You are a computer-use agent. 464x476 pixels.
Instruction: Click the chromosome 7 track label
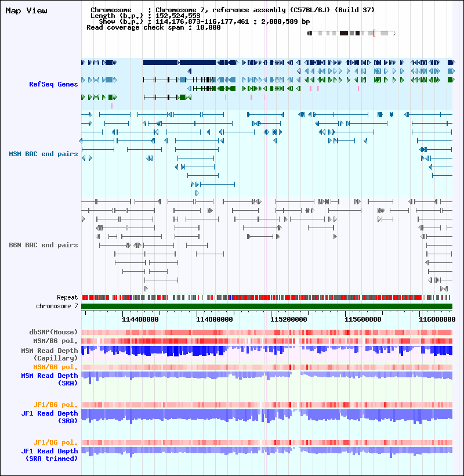(57, 306)
